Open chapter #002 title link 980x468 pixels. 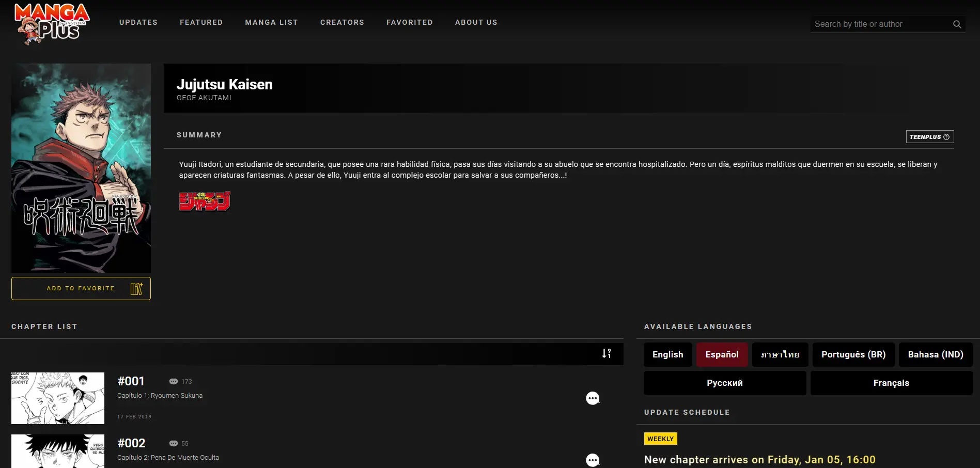[x=131, y=443]
